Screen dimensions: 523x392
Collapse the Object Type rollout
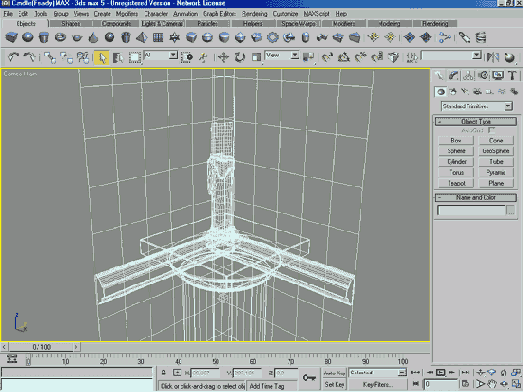(476, 121)
